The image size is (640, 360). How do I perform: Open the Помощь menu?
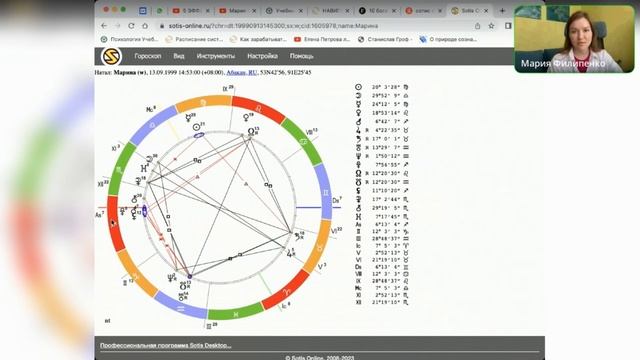point(302,56)
